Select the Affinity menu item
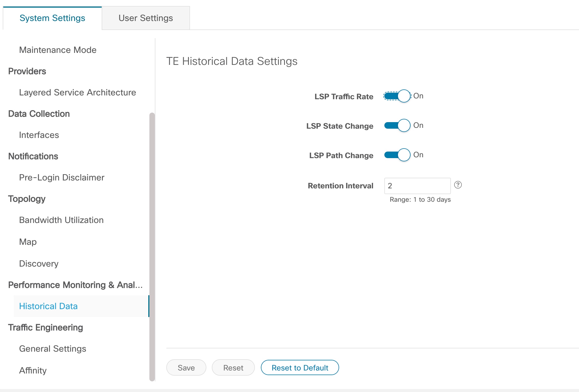The width and height of the screenshot is (579, 392). point(33,370)
